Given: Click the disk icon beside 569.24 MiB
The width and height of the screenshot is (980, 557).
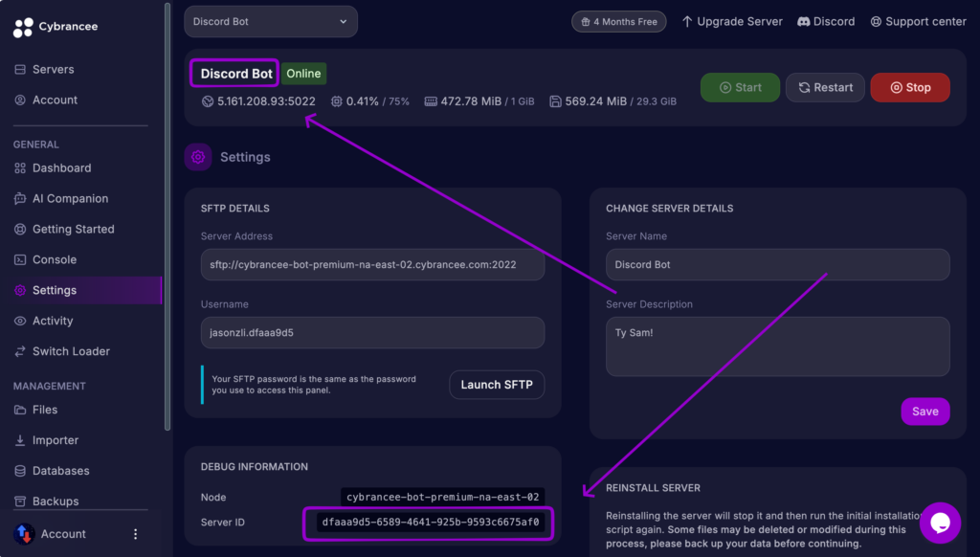Looking at the screenshot, I should pos(555,101).
